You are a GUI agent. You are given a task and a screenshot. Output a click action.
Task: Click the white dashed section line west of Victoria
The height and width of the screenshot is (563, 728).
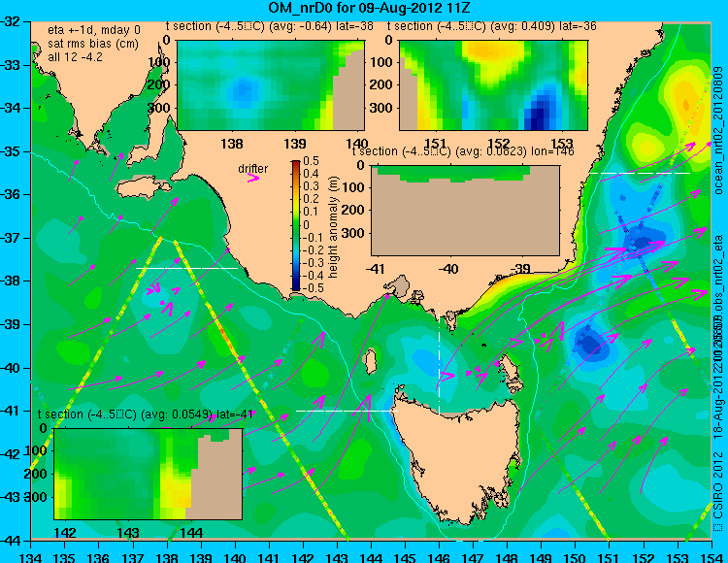186,268
